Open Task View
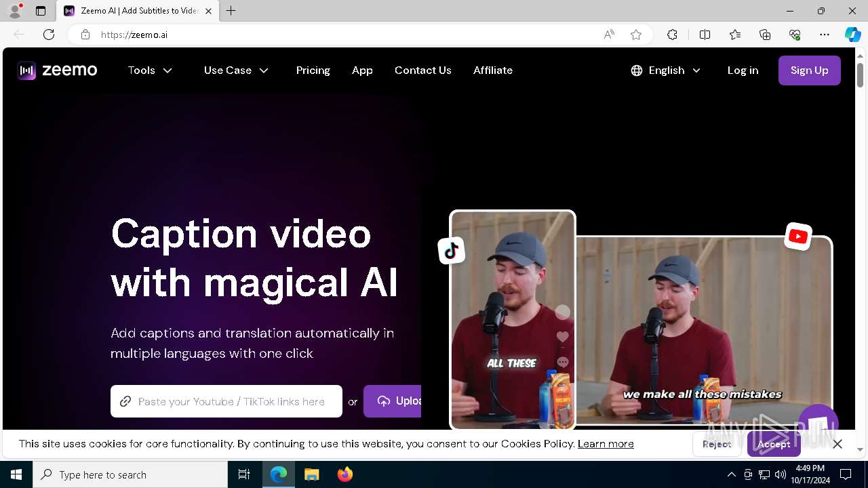868x488 pixels. coord(244,474)
